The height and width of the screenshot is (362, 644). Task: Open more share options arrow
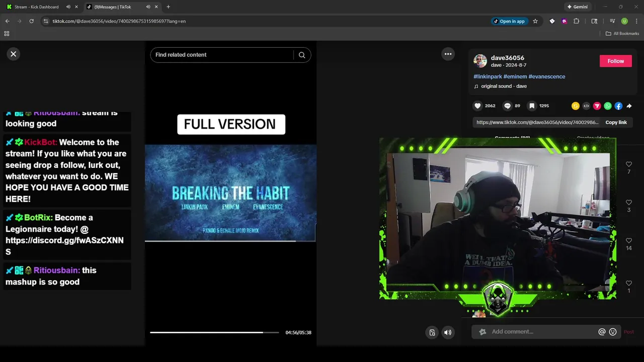click(x=629, y=106)
